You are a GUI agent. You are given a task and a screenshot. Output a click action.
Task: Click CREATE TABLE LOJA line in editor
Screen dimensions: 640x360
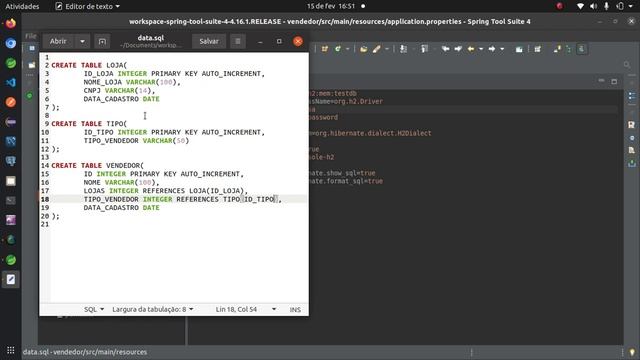pos(89,65)
